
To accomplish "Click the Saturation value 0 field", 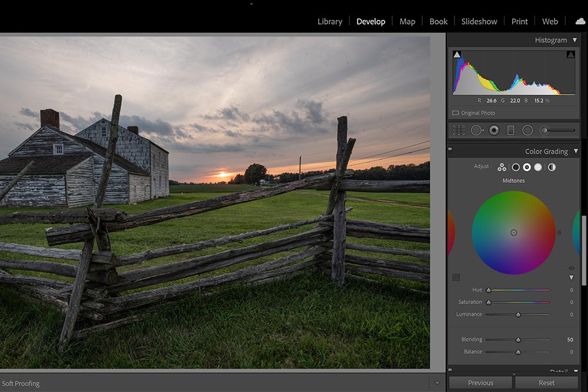I will (572, 302).
